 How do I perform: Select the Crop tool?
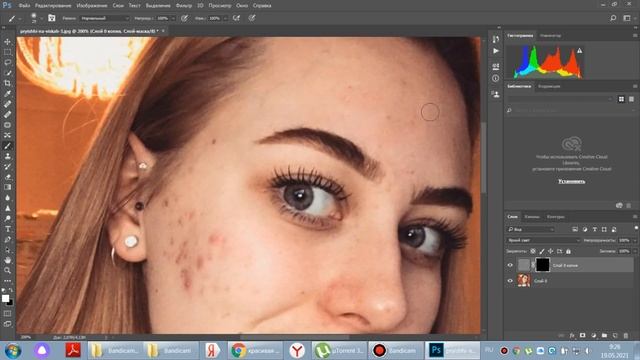[7, 83]
